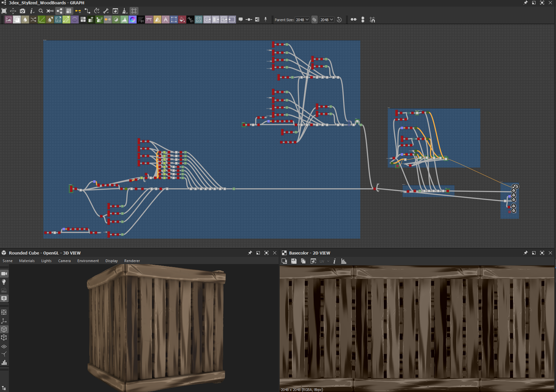556x392 pixels.
Task: Click the broom clean-up icon in graph toolbar
Action: coord(125,11)
